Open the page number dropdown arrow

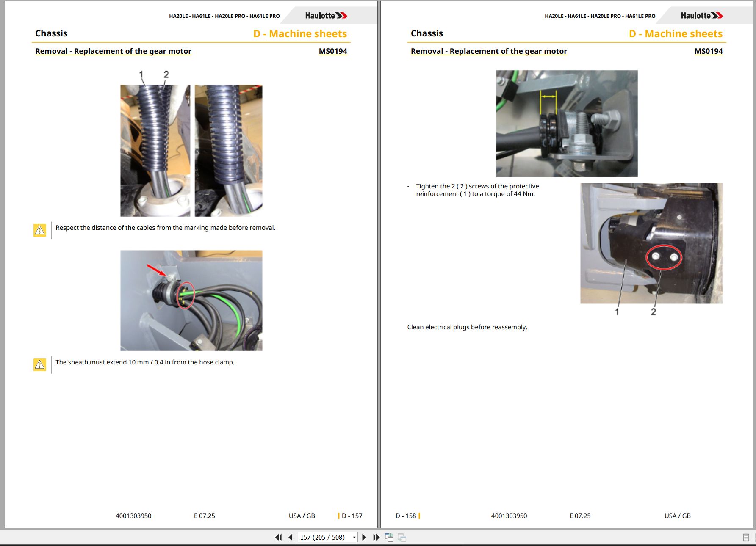[354, 538]
